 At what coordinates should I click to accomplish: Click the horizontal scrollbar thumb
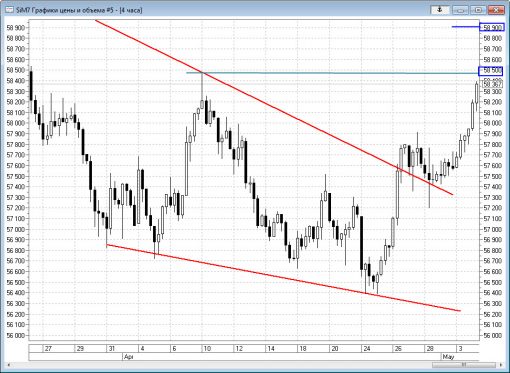(464, 365)
